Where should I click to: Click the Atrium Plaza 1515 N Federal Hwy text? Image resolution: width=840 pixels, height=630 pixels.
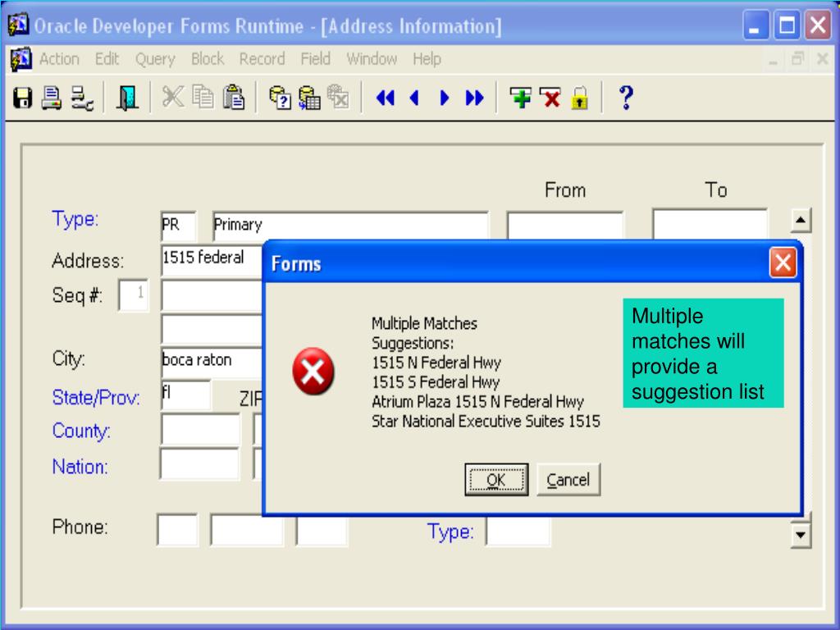[478, 402]
